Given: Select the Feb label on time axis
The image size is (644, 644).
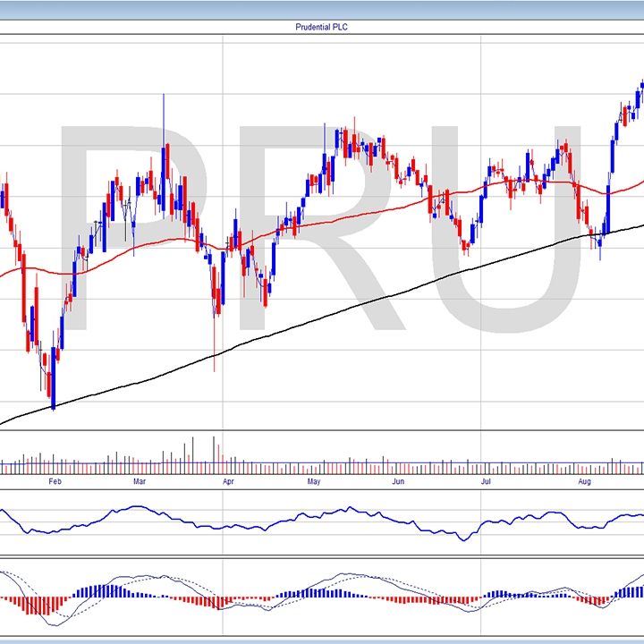Looking at the screenshot, I should tap(54, 482).
